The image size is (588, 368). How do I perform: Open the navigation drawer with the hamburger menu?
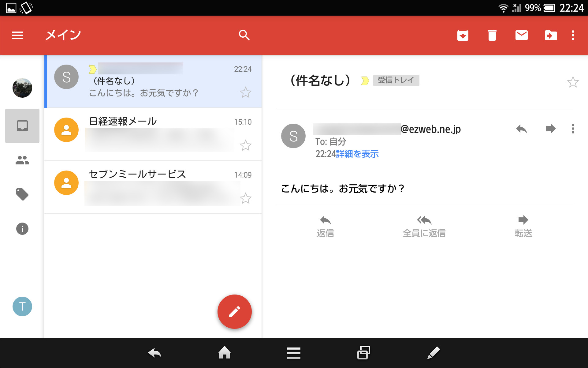pos(17,35)
